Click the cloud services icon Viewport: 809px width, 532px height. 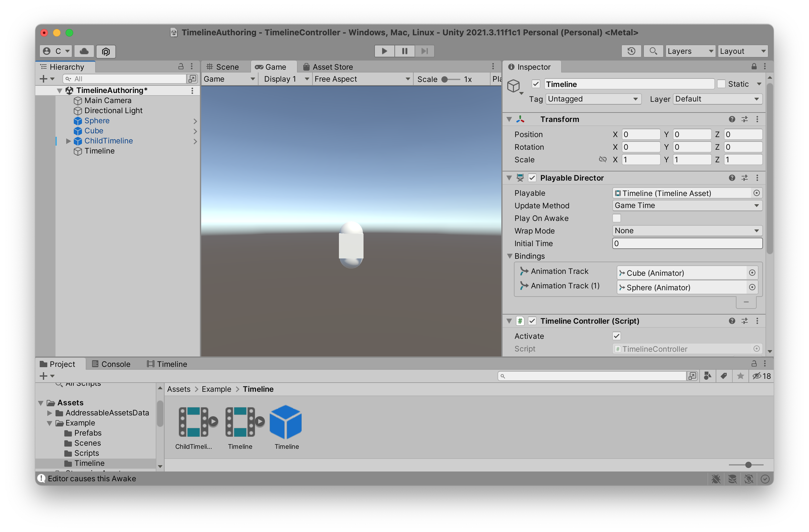coord(84,51)
